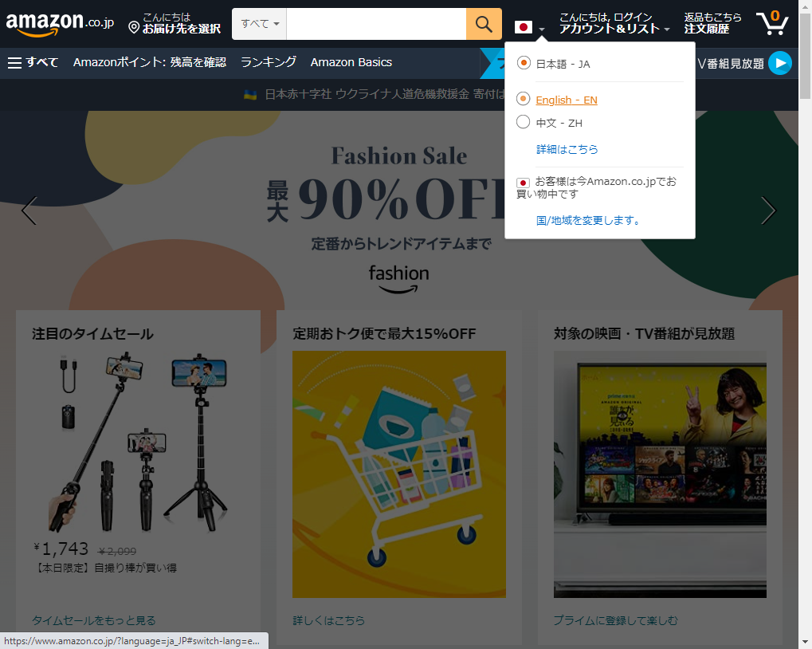The width and height of the screenshot is (812, 649).
Task: Click the Amazon.co.jp logo
Action: 60,24
